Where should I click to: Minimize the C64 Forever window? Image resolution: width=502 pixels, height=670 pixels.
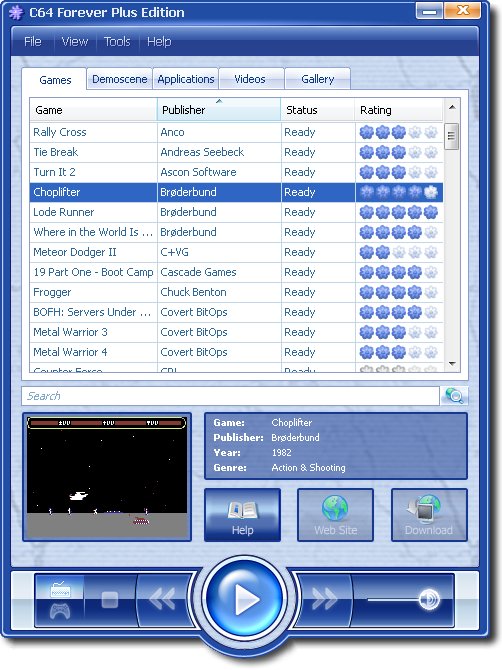[x=429, y=11]
